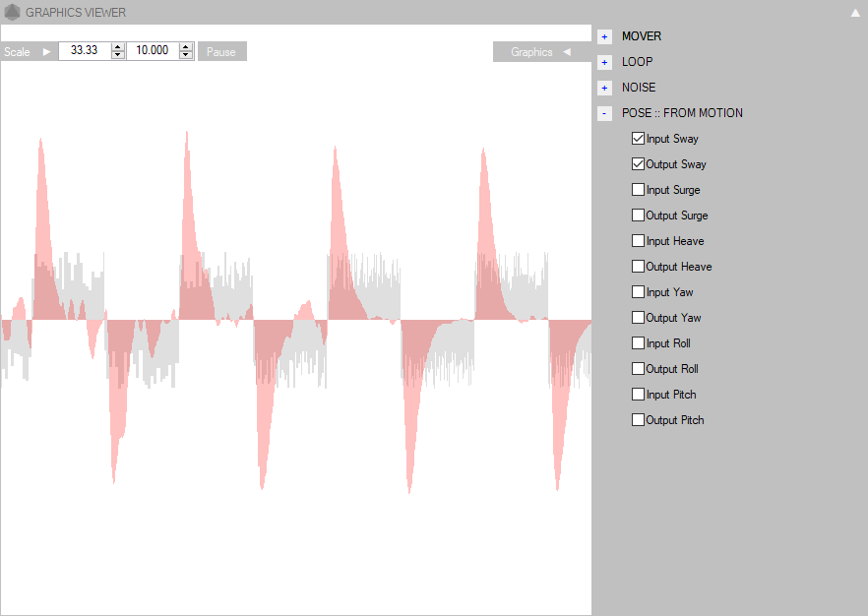This screenshot has width=868, height=616.
Task: Enable the Input Surge checkbox
Action: click(638, 189)
